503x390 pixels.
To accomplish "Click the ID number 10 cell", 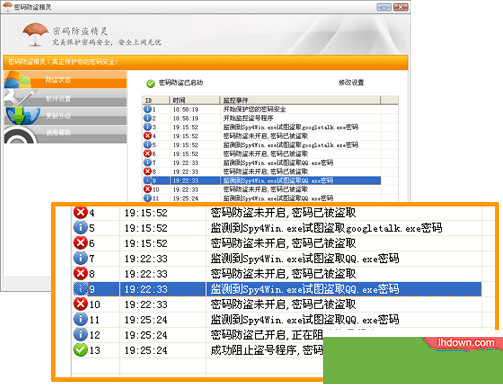I will 156,189.
